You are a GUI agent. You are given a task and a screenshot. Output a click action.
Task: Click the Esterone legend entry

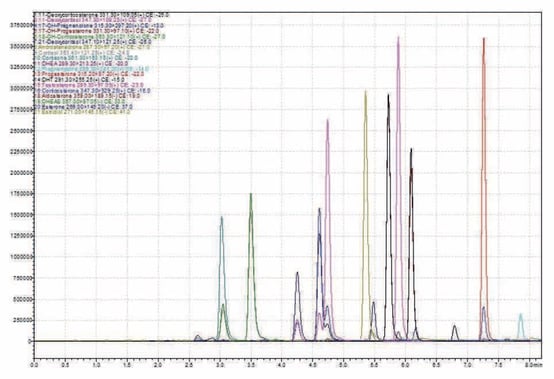[83, 106]
